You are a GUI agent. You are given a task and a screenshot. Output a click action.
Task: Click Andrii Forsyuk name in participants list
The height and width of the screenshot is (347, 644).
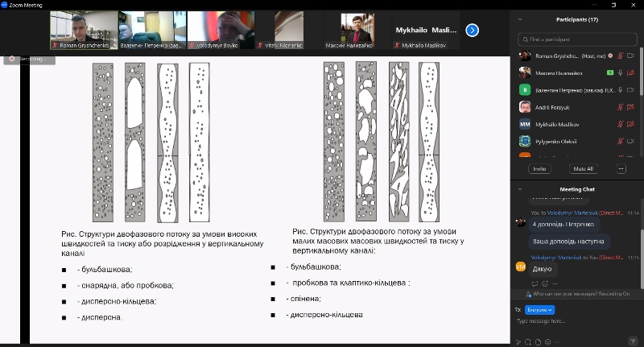(552, 107)
